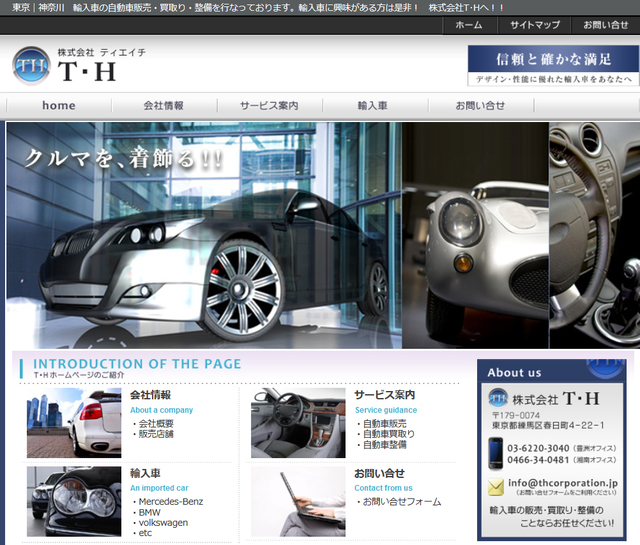Go to お問い合せ in main navigation bar
Viewport: 640px width, 545px height.
point(480,105)
